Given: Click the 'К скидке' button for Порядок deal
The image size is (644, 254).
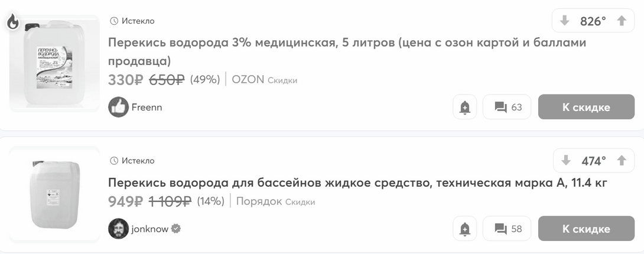Looking at the screenshot, I should click(x=586, y=229).
